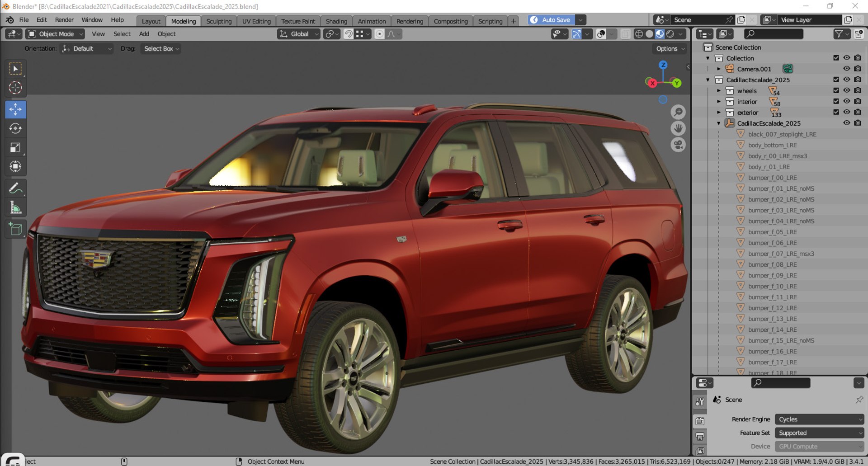Click the properties panel search field
This screenshot has height=466, width=868.
[780, 383]
